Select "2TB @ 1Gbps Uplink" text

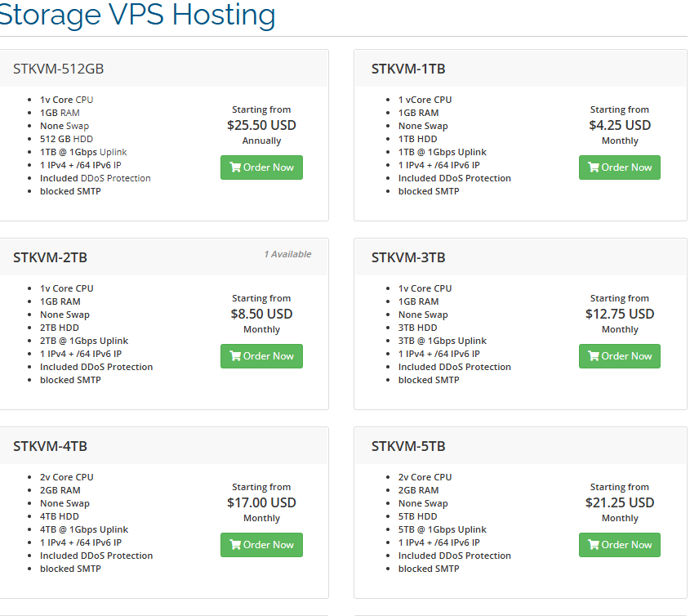click(84, 341)
